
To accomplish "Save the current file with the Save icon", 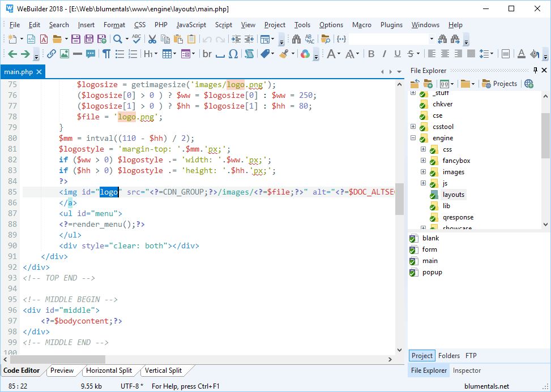I will (x=75, y=39).
